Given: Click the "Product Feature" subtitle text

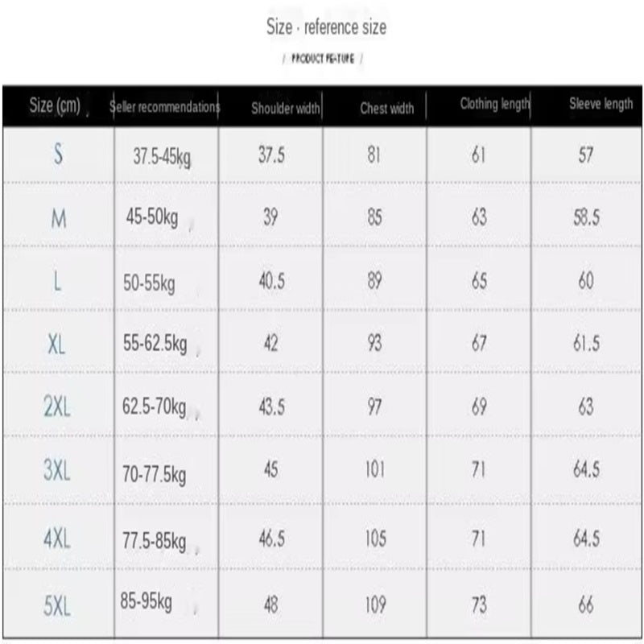Looking at the screenshot, I should pos(323,60).
